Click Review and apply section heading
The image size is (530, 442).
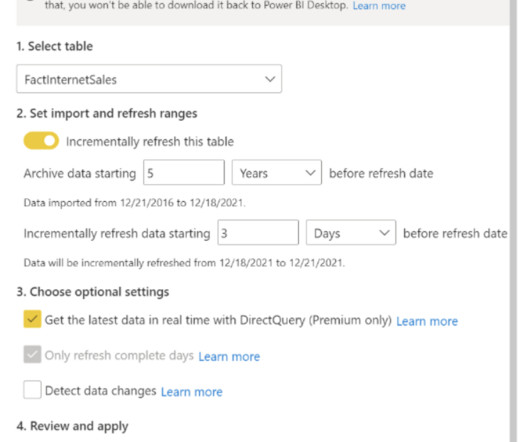(x=72, y=426)
